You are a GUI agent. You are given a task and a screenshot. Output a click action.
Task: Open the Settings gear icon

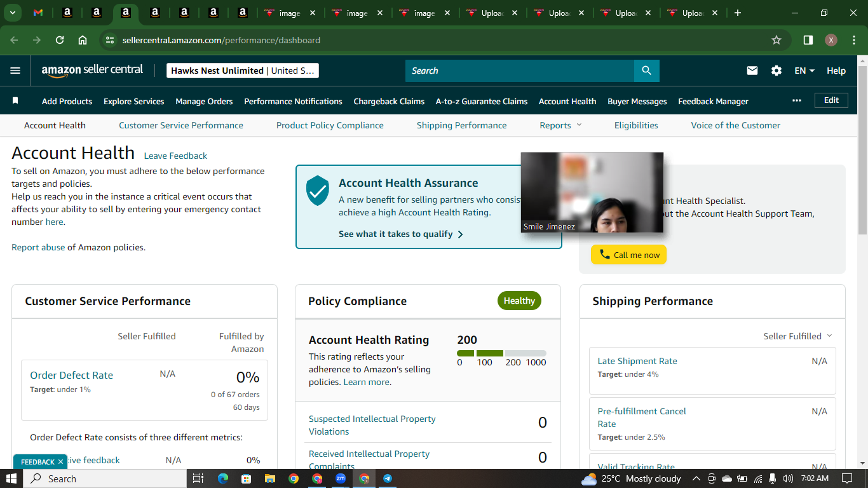(776, 71)
